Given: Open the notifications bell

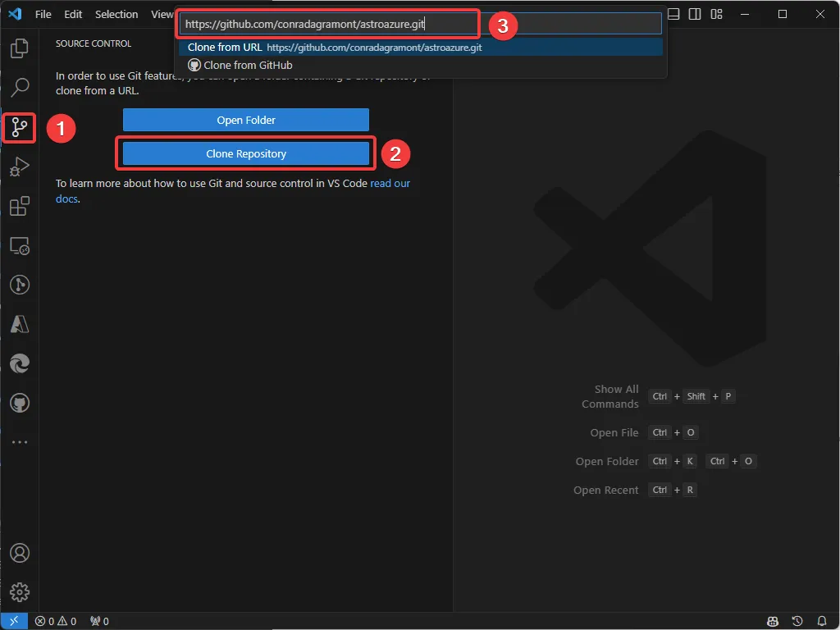Looking at the screenshot, I should [x=822, y=622].
